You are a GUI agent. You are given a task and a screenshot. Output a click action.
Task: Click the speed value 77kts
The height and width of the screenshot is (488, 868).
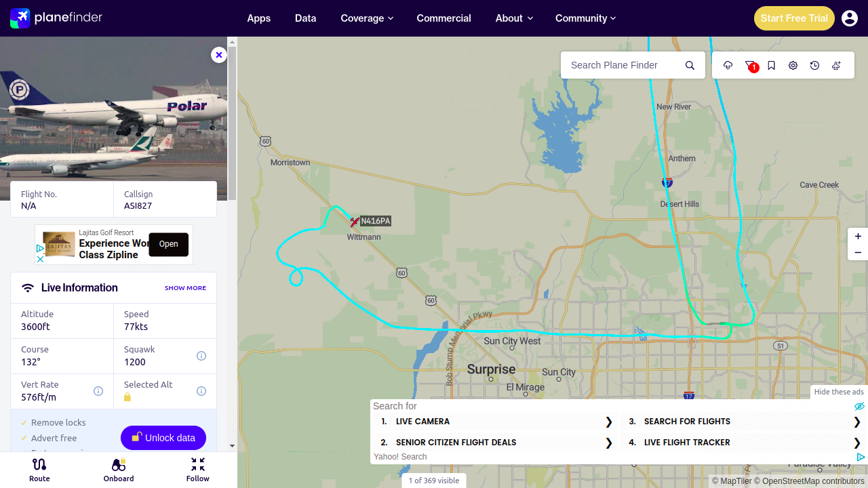(x=136, y=327)
